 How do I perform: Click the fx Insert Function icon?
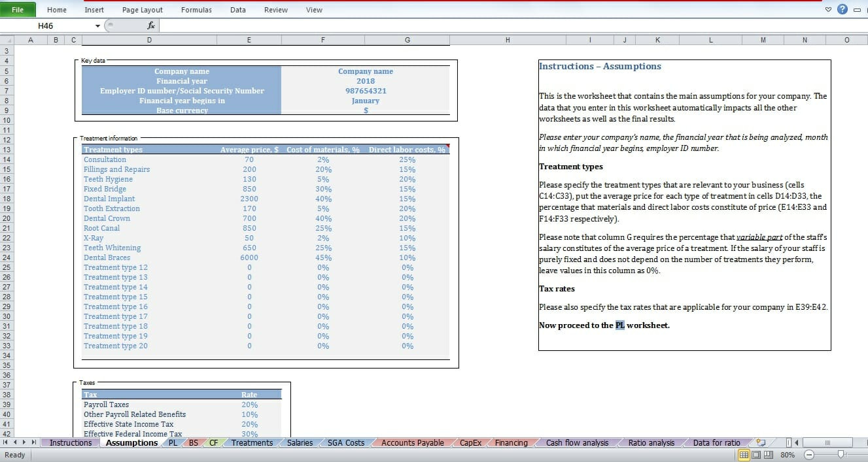pos(151,25)
